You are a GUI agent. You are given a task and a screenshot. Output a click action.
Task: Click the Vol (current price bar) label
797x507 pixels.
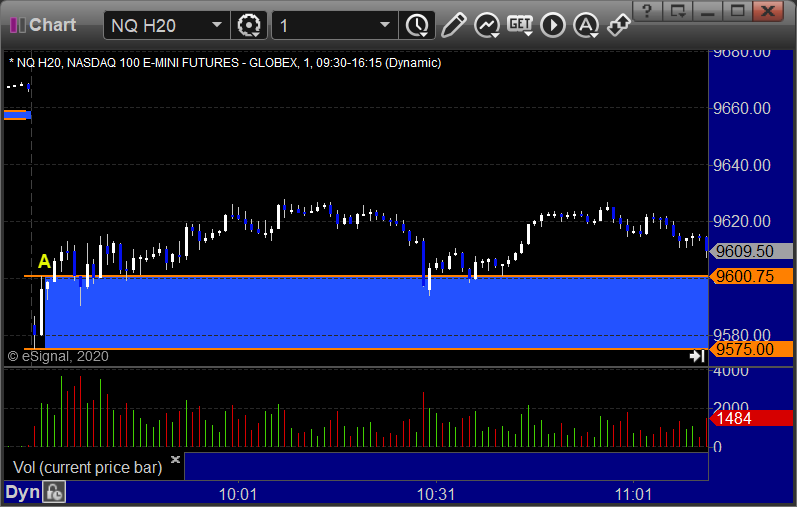[x=87, y=467]
